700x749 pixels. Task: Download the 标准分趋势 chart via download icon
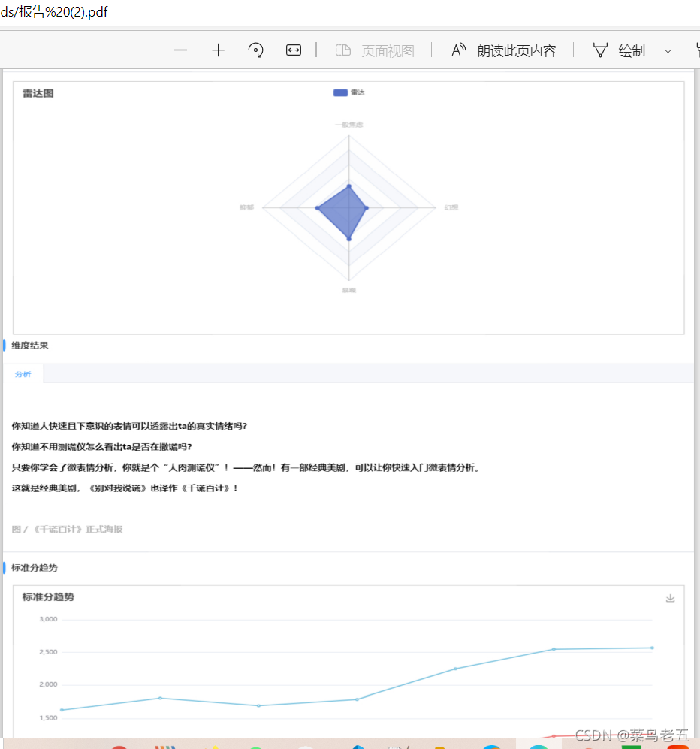point(669,598)
